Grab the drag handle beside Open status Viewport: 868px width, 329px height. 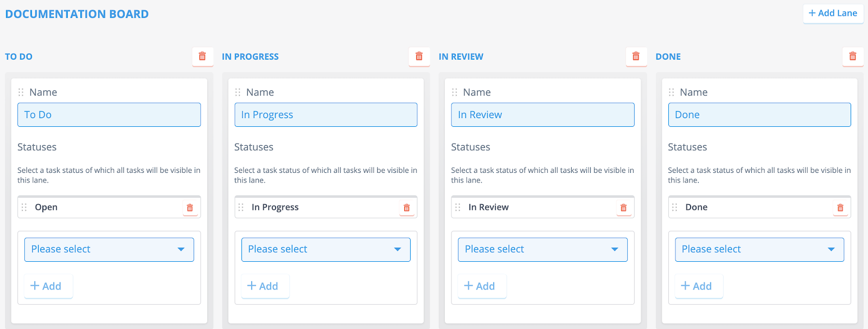pos(24,208)
